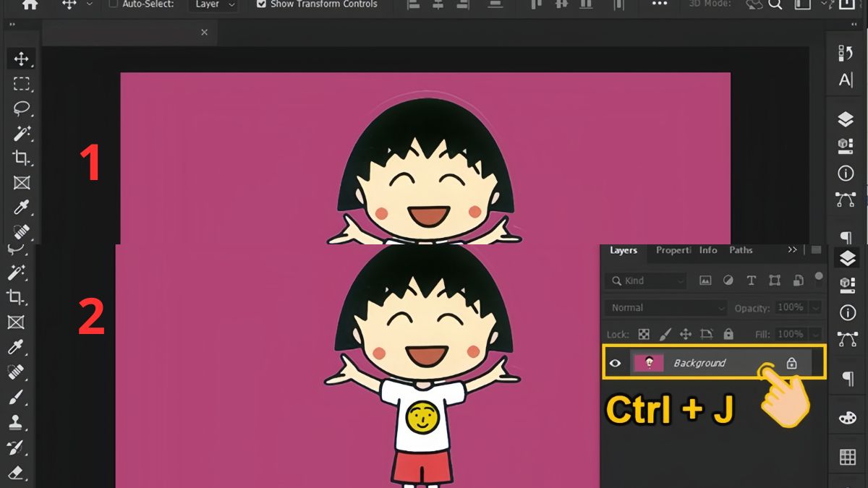Viewport: 868px width, 488px height.
Task: Click align vertical centers icon
Action: 562,4
